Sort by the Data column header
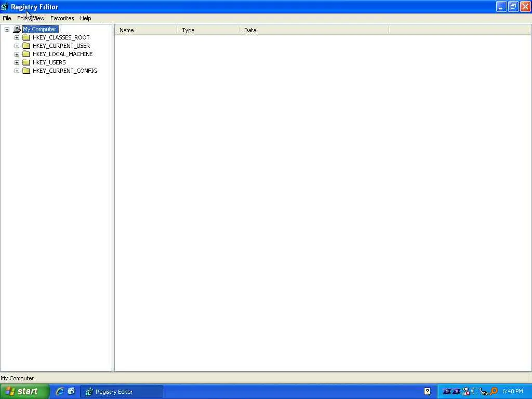The height and width of the screenshot is (399, 532). tap(314, 30)
